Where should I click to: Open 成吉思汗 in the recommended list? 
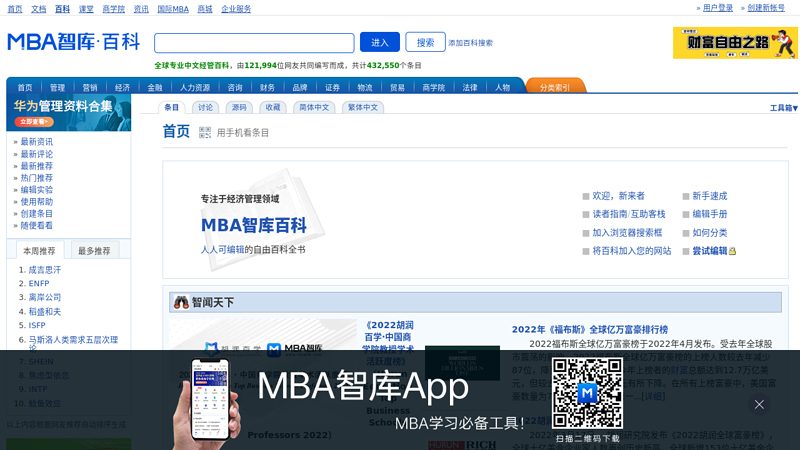click(x=45, y=270)
